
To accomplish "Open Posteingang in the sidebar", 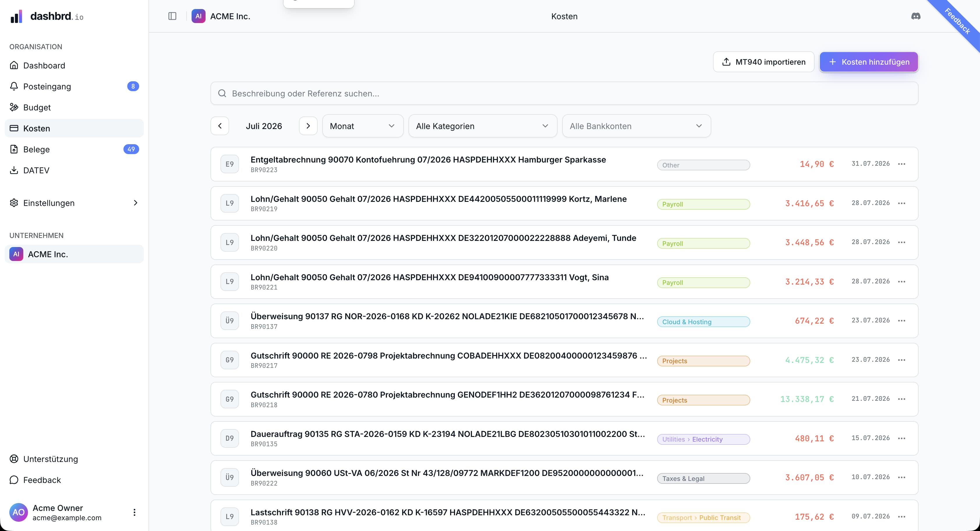I will pyautogui.click(x=74, y=87).
